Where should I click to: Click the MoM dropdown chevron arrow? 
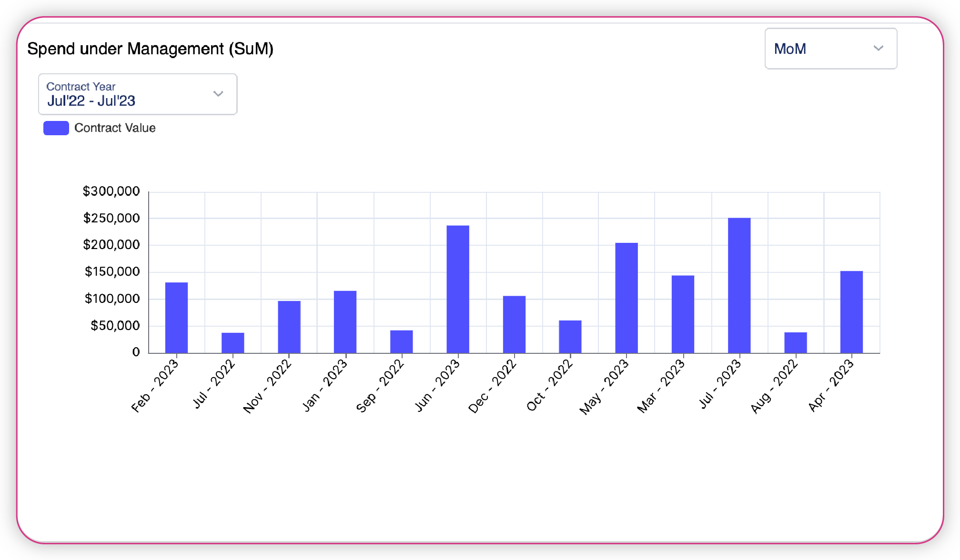click(x=878, y=48)
